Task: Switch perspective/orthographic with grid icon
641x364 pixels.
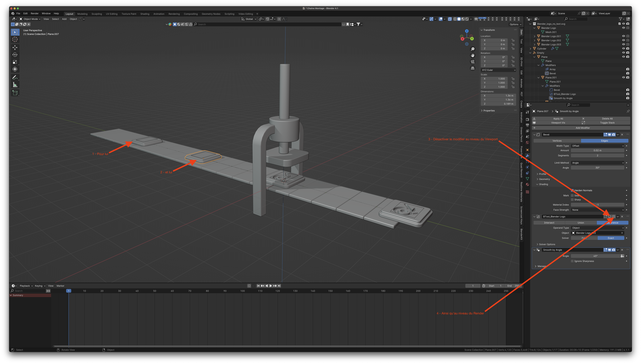Action: pyautogui.click(x=473, y=68)
